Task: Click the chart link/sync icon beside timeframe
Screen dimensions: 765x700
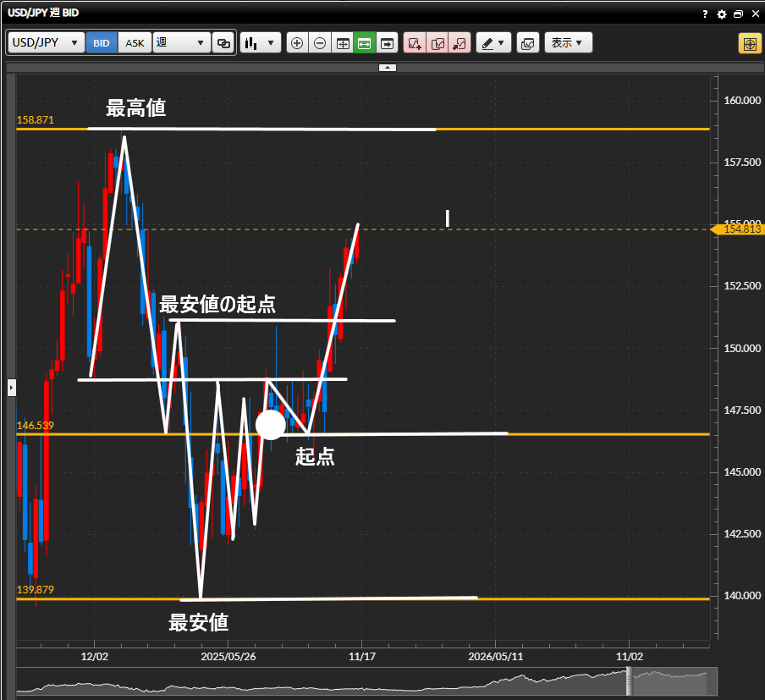Action: pyautogui.click(x=223, y=43)
